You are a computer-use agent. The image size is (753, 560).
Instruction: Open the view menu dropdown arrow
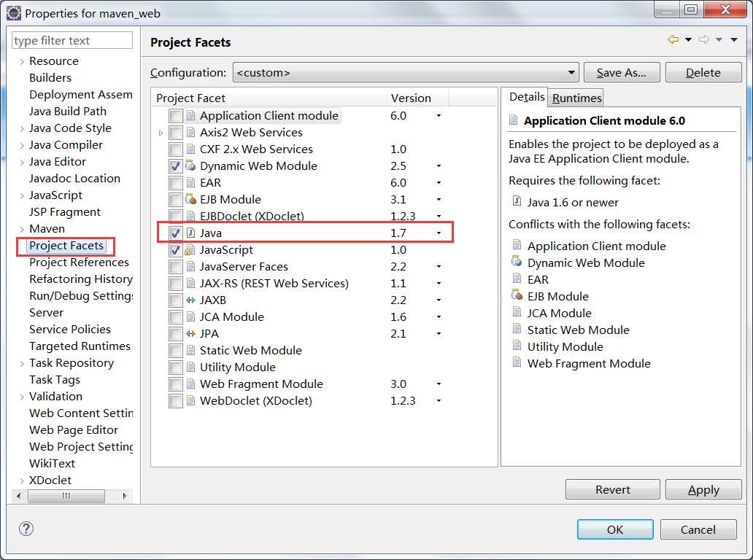coord(734,40)
